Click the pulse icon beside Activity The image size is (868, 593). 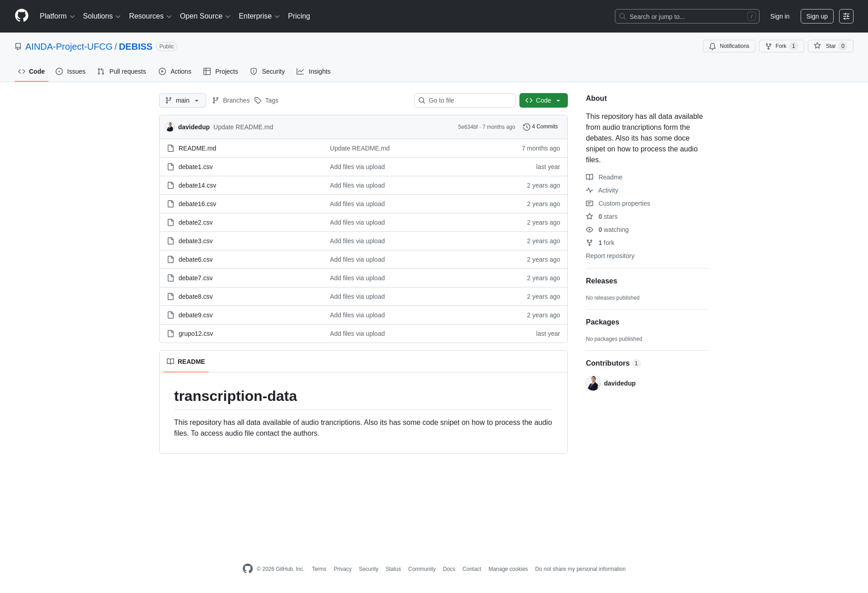pos(590,190)
